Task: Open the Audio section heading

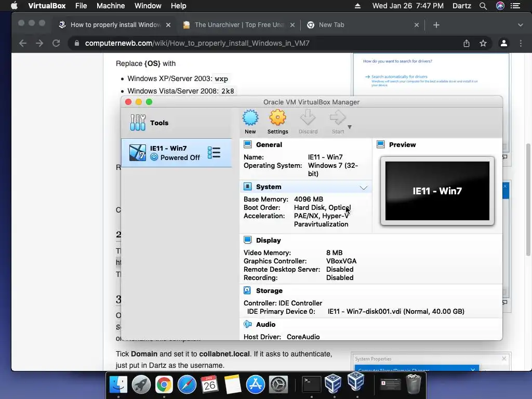Action: (x=265, y=324)
